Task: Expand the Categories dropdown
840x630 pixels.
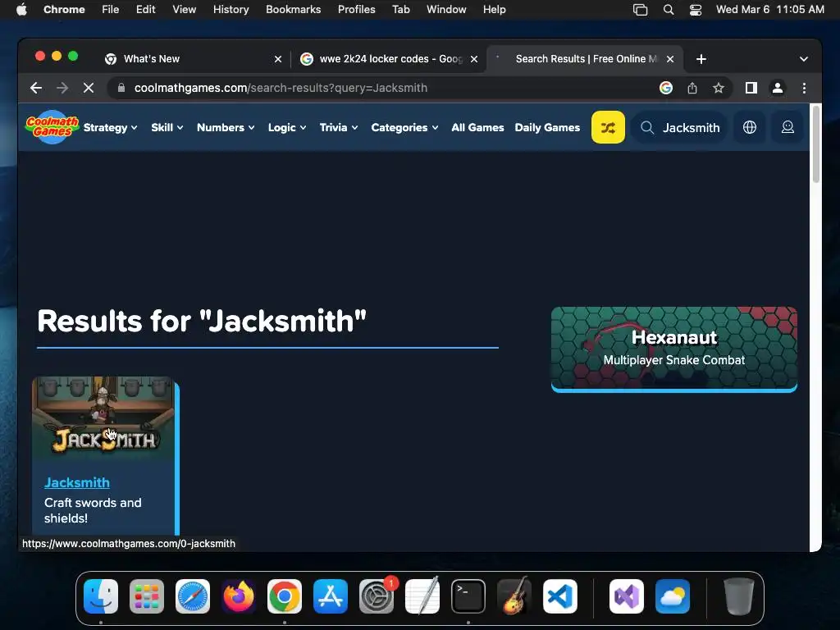Action: pyautogui.click(x=404, y=127)
